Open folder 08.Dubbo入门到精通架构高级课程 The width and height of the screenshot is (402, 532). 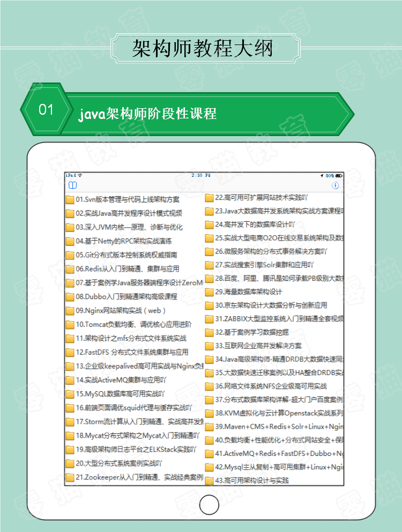(x=122, y=296)
